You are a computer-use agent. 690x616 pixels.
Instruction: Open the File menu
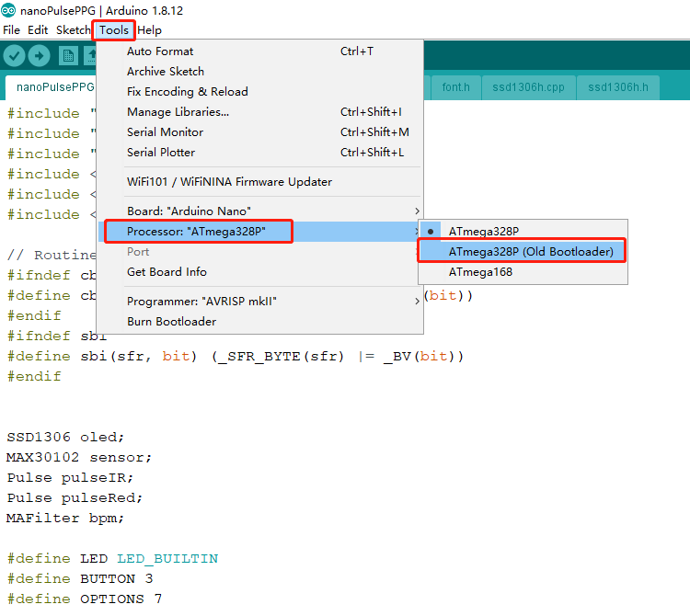(x=11, y=30)
